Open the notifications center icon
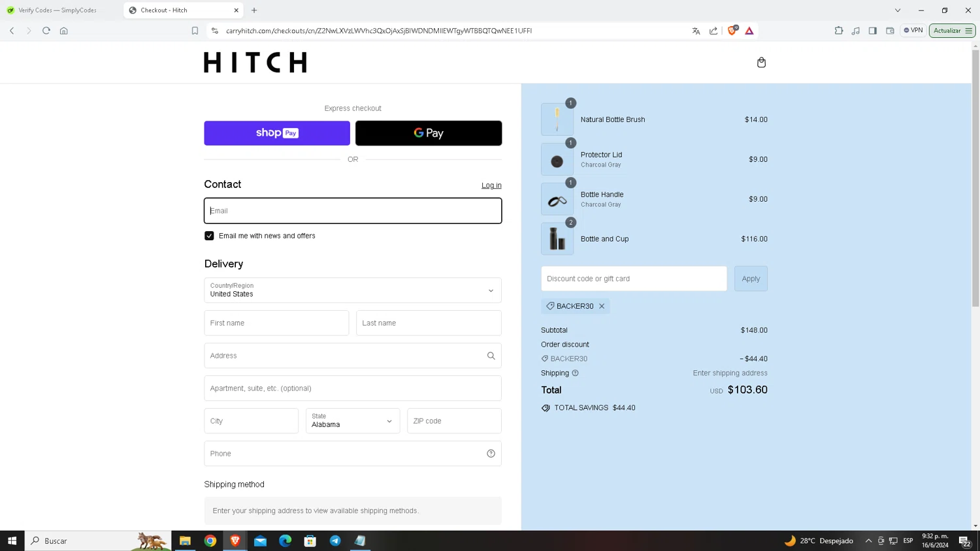Viewport: 980px width, 551px height. pyautogui.click(x=964, y=541)
